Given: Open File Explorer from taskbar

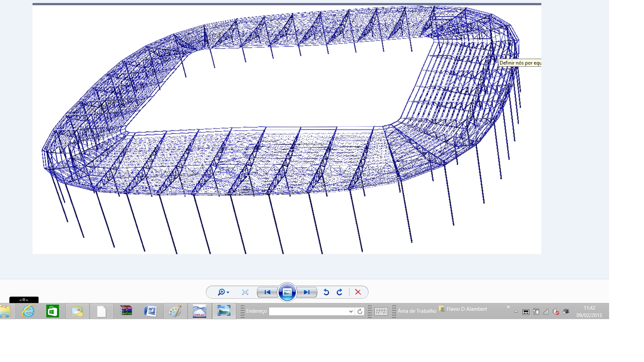Looking at the screenshot, I should (x=5, y=311).
